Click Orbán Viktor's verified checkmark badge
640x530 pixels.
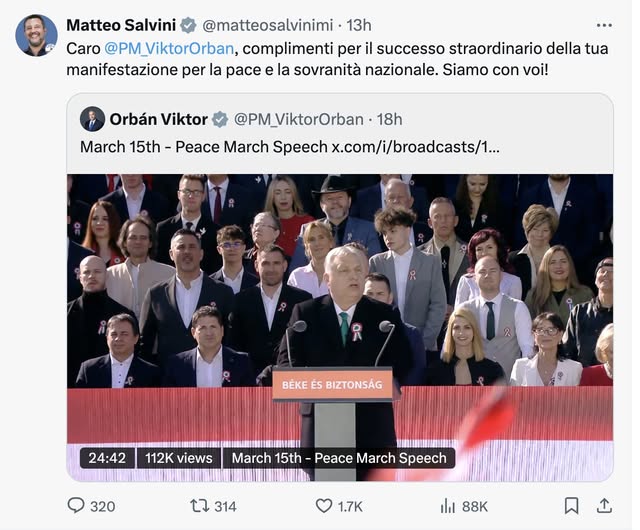click(220, 120)
